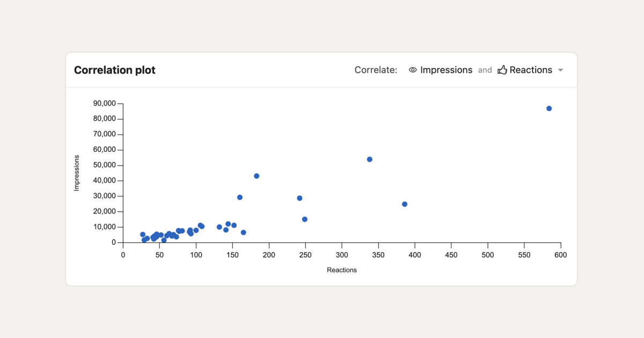Image resolution: width=644 pixels, height=338 pixels.
Task: Click the Correlation plot title
Action: click(114, 70)
